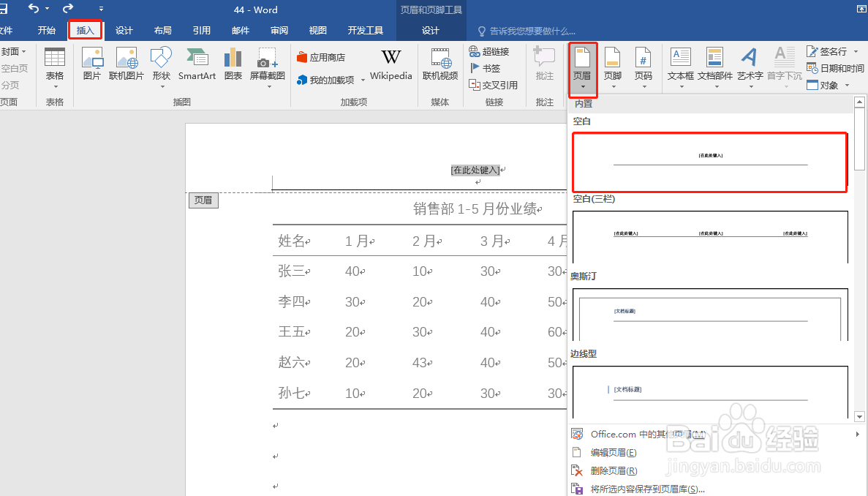Open the SmartArt insertion tool
The height and width of the screenshot is (496, 868).
coord(196,66)
